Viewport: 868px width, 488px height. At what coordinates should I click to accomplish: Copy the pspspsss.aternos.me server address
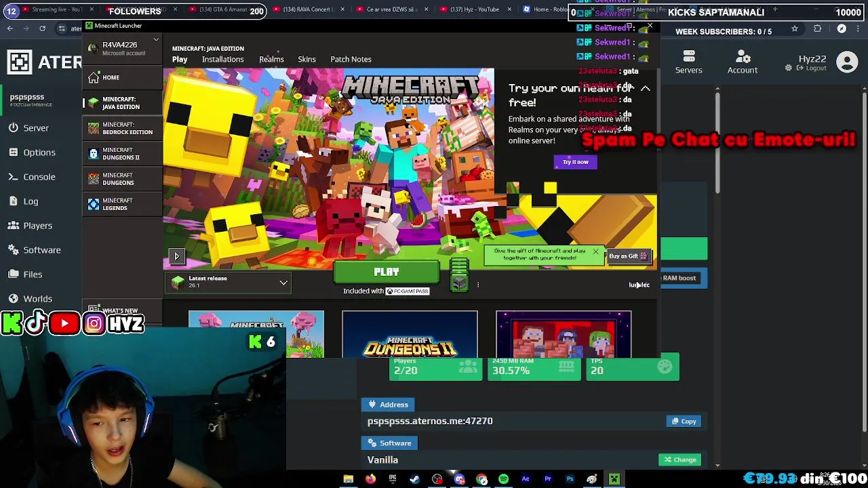[x=684, y=422]
